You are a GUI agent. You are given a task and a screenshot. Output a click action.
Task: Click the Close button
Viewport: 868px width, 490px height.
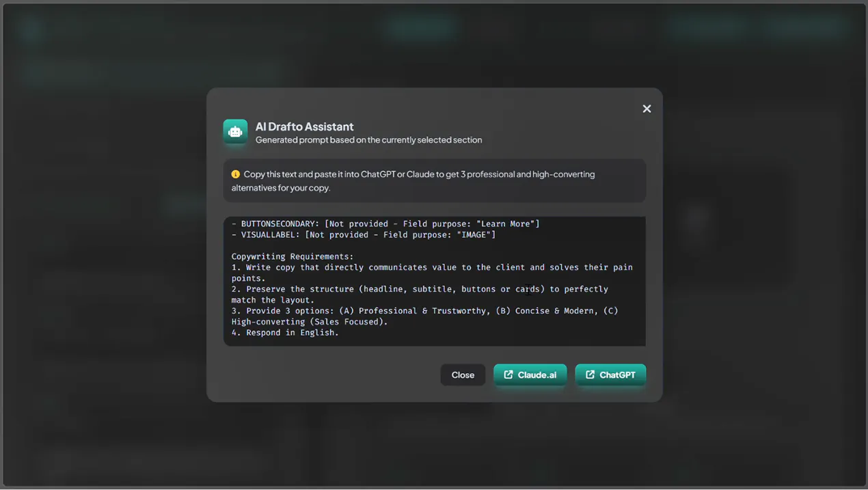(463, 375)
